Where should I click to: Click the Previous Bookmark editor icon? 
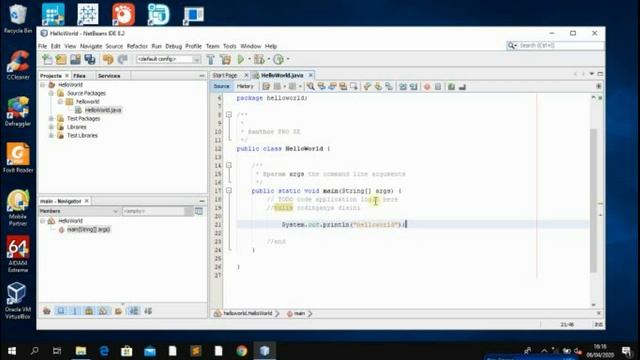[367, 87]
